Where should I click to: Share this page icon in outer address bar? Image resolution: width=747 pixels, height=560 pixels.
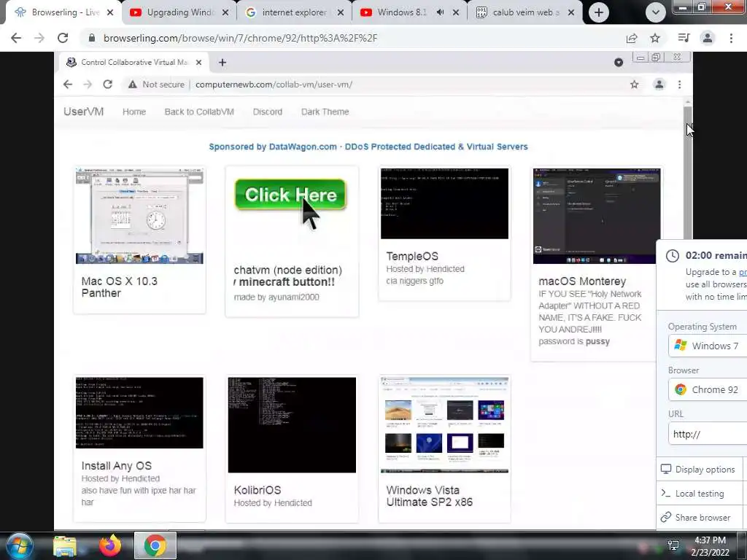click(x=632, y=38)
